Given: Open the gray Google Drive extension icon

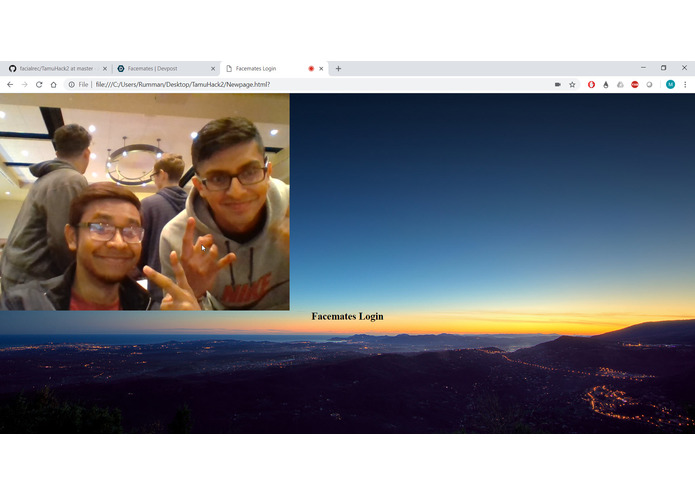Looking at the screenshot, I should pos(621,85).
